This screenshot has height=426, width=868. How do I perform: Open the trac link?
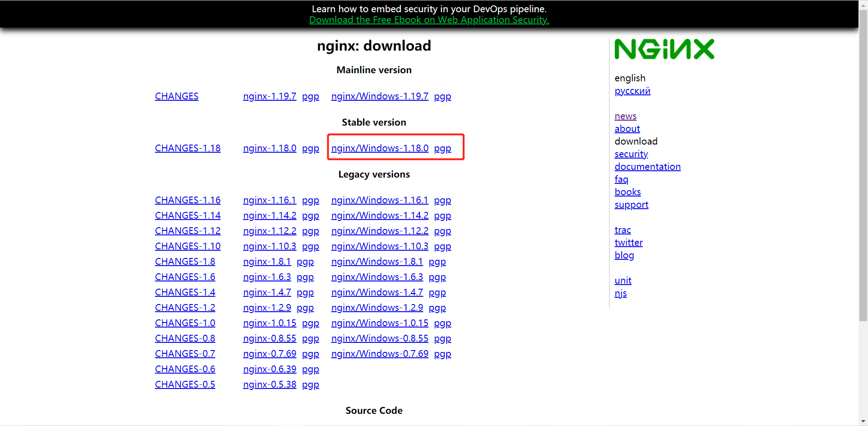click(x=623, y=230)
